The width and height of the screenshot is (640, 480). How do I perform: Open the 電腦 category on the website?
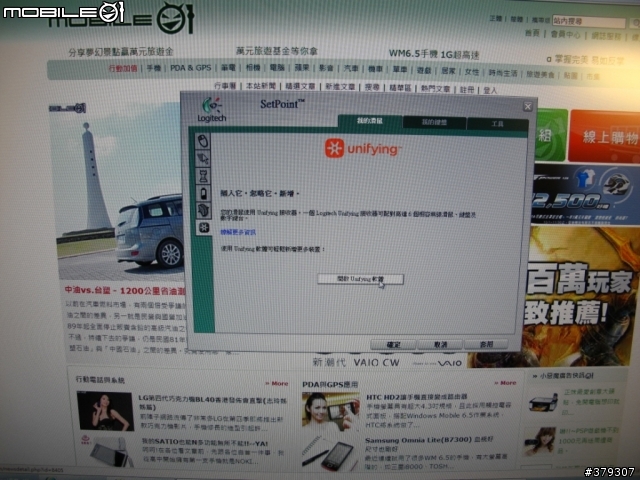pos(277,68)
